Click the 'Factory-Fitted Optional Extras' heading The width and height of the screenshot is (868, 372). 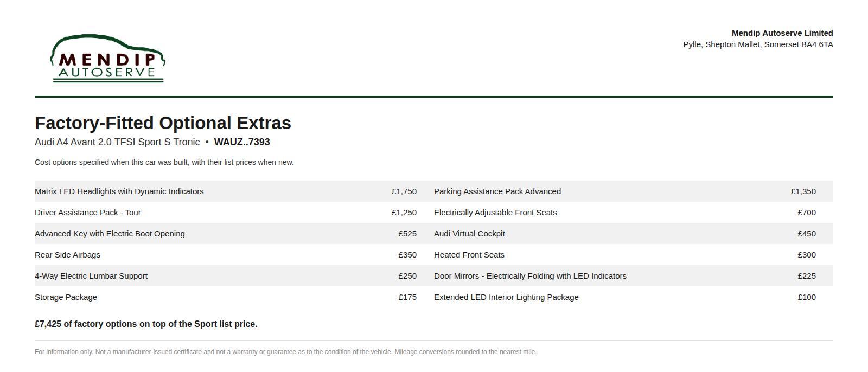[163, 123]
